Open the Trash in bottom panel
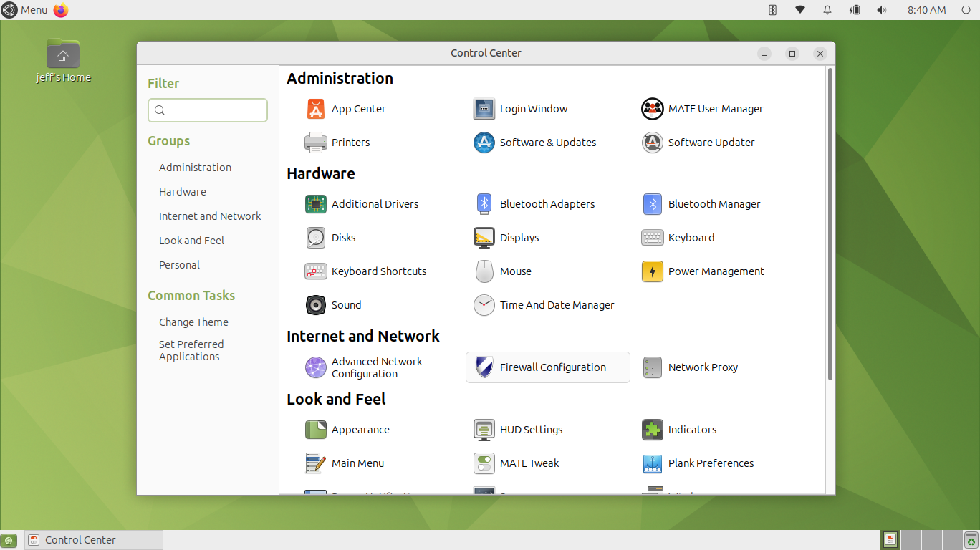 971,540
